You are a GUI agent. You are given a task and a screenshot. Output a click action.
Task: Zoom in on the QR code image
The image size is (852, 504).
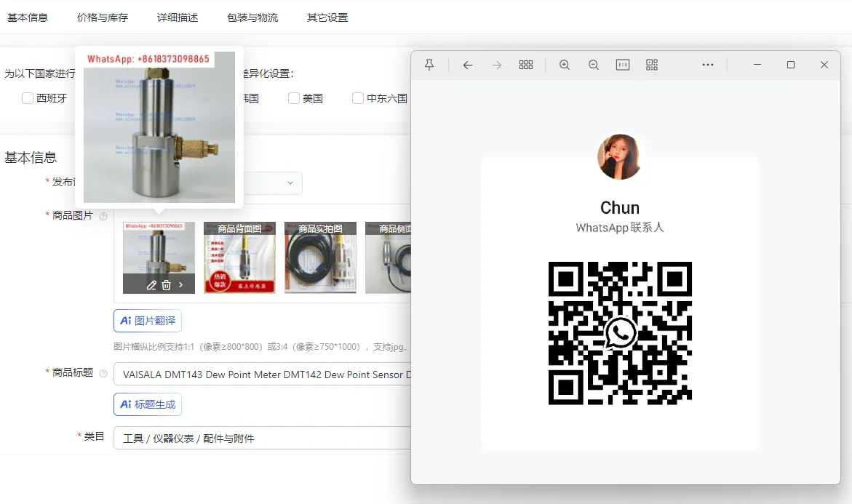565,65
